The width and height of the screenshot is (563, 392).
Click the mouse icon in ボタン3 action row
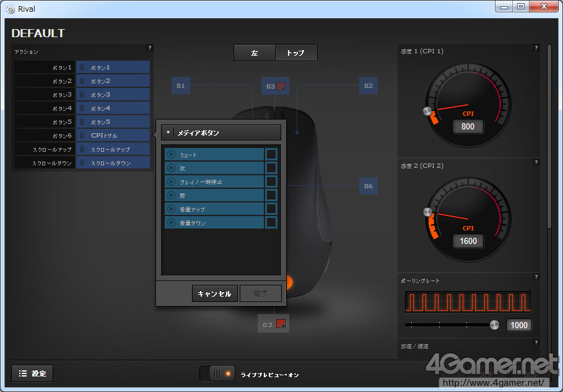pyautogui.click(x=82, y=94)
